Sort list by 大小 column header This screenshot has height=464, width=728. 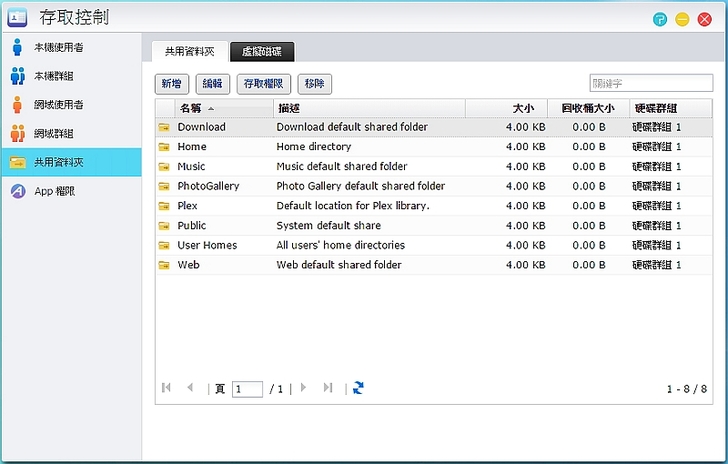524,108
